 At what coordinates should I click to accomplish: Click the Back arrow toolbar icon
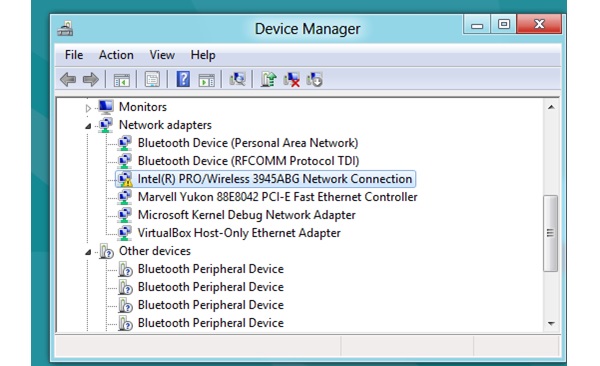[68, 80]
